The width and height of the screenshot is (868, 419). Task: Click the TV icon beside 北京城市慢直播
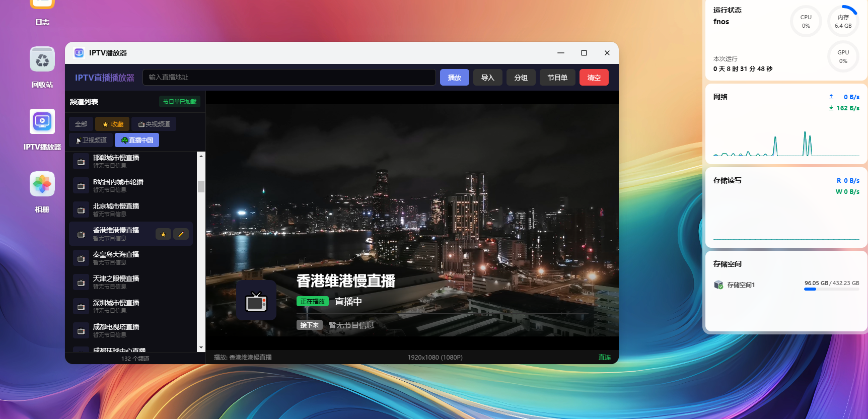tap(81, 210)
